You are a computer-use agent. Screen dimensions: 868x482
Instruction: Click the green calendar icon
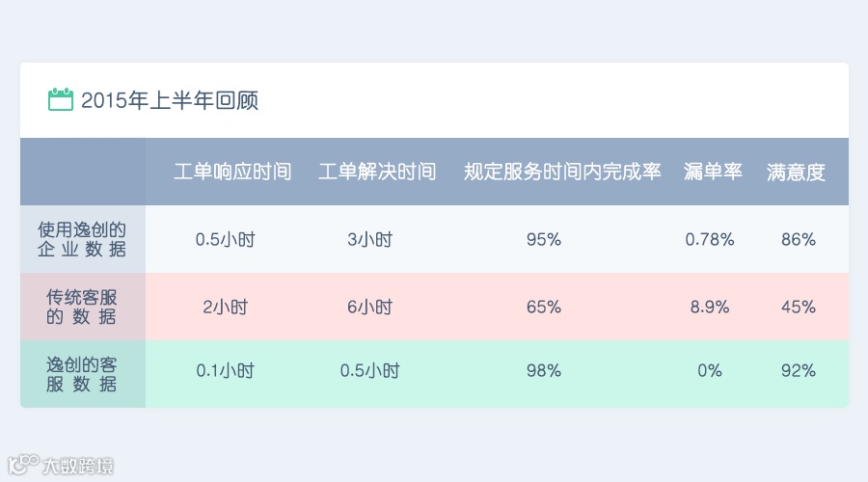(61, 99)
